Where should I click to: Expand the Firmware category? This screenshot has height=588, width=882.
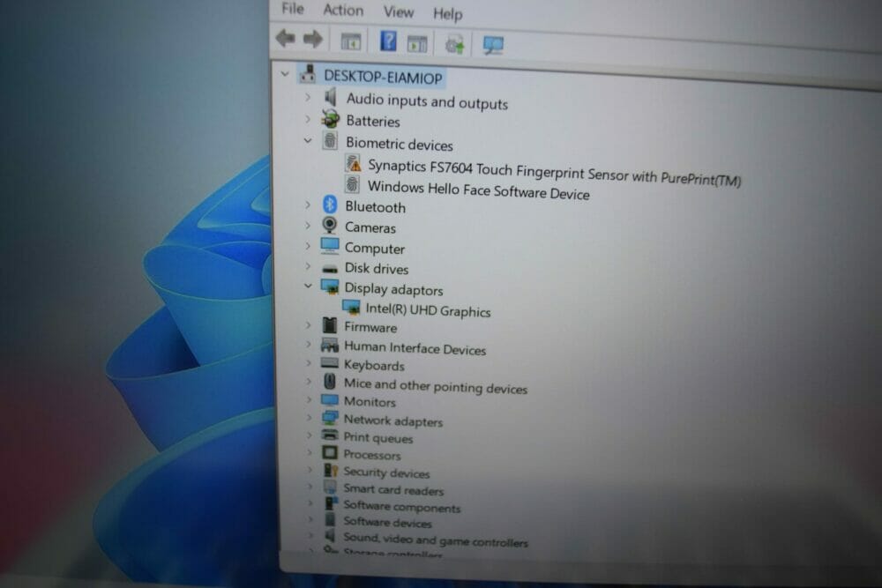[308, 325]
